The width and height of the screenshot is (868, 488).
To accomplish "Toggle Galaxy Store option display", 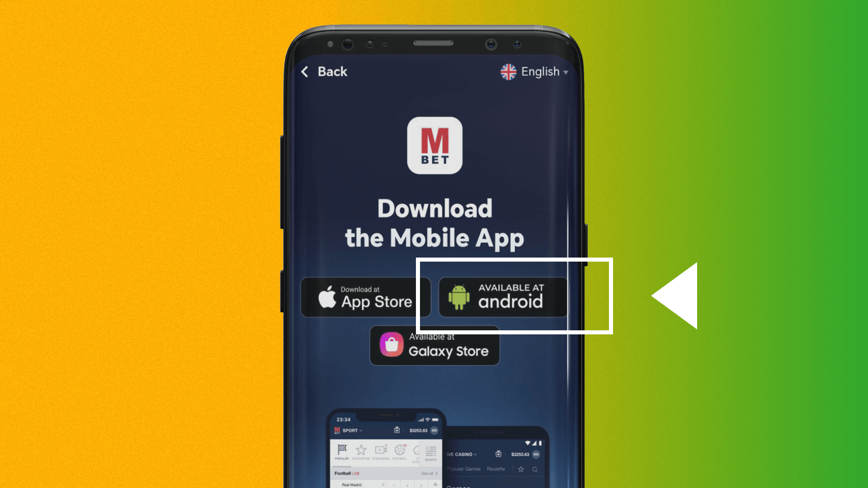I will tap(434, 347).
